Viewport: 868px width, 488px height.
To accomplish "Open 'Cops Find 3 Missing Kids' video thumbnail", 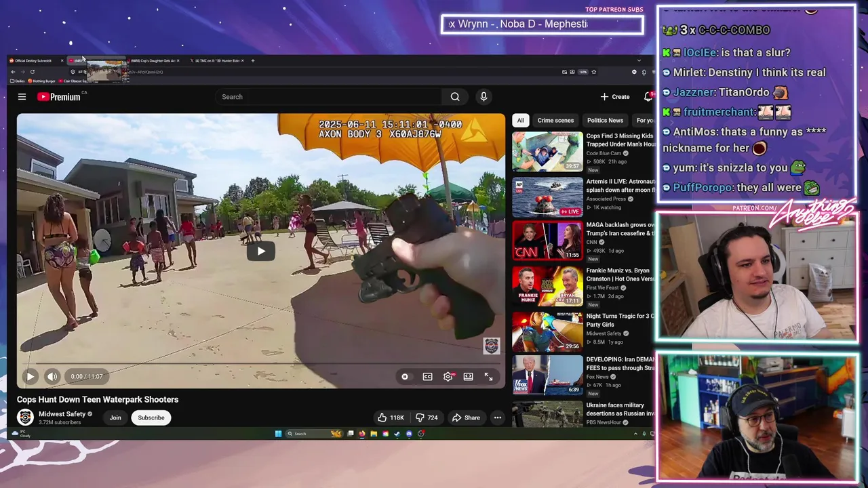I will click(547, 151).
